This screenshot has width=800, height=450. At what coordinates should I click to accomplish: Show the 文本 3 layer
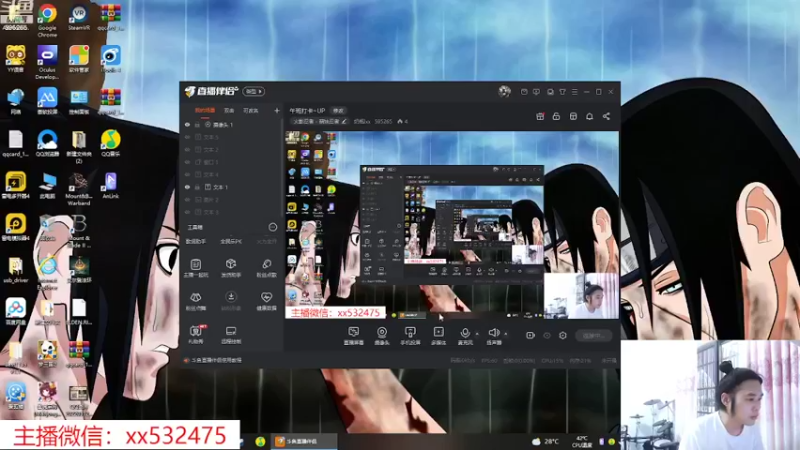pyautogui.click(x=187, y=212)
